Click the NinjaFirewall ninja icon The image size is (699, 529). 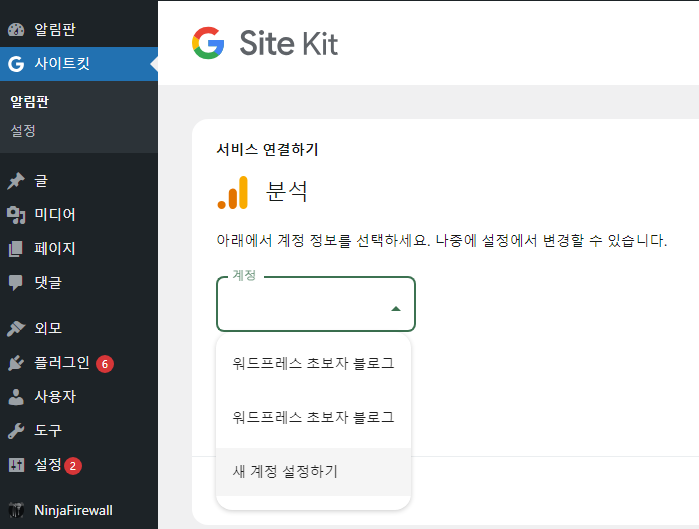(x=16, y=510)
